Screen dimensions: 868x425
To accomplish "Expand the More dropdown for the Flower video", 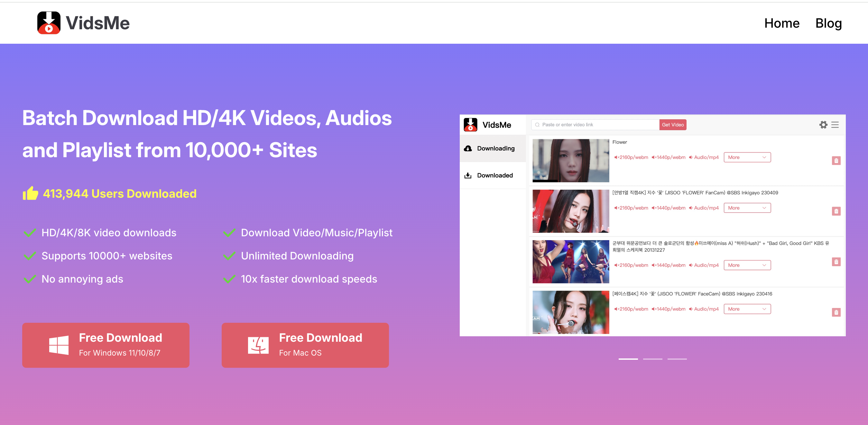I will pos(747,157).
